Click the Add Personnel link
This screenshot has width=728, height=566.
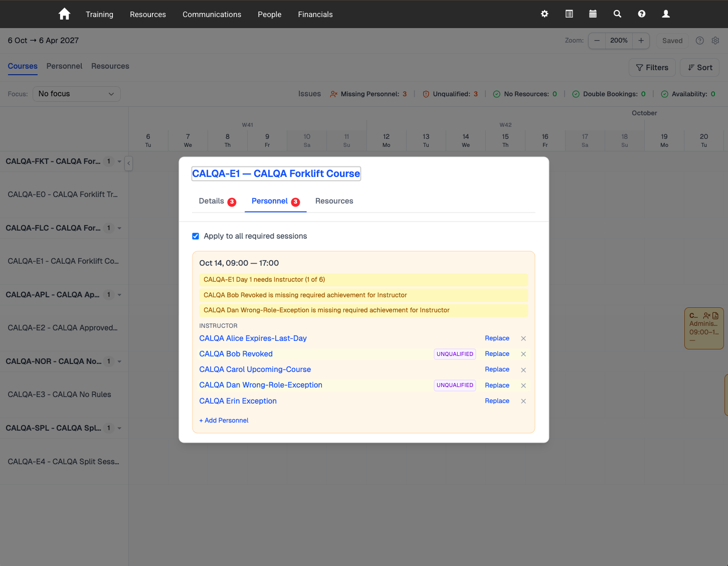[x=224, y=421]
